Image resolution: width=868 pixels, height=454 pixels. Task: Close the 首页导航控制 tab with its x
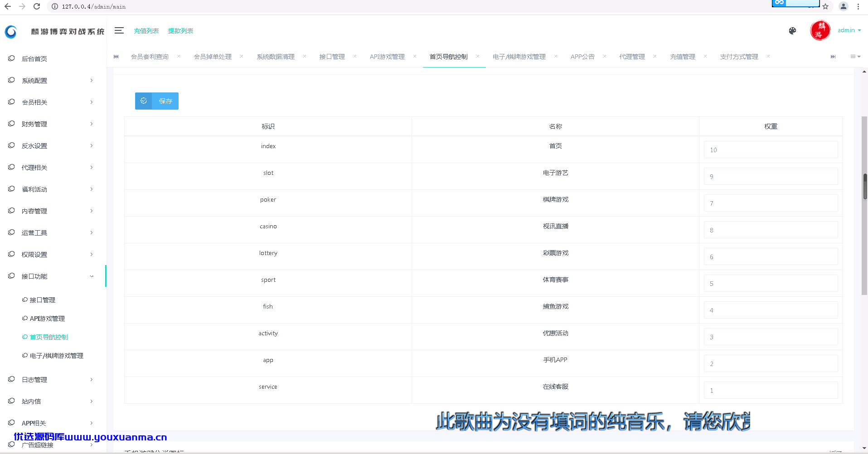(x=478, y=56)
